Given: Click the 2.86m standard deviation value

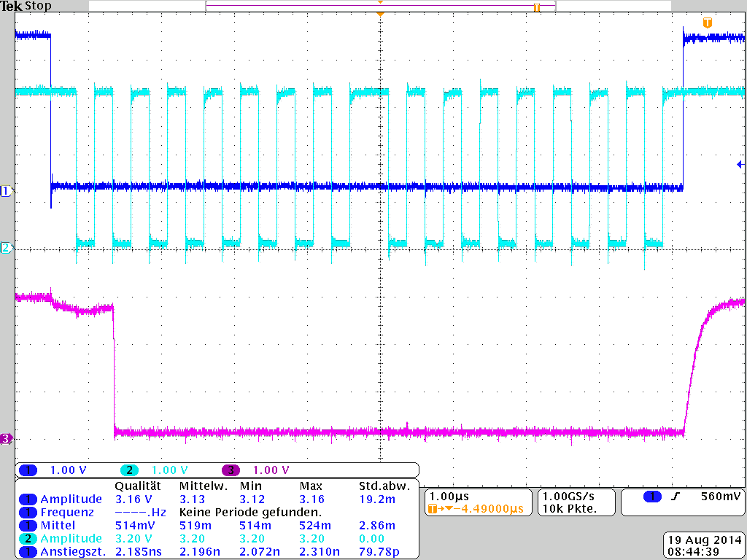Looking at the screenshot, I should (x=377, y=525).
